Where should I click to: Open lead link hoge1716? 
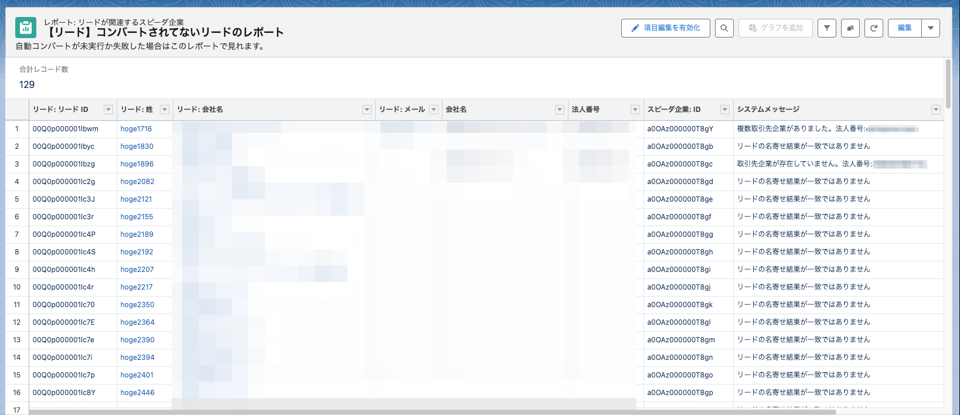click(x=136, y=129)
